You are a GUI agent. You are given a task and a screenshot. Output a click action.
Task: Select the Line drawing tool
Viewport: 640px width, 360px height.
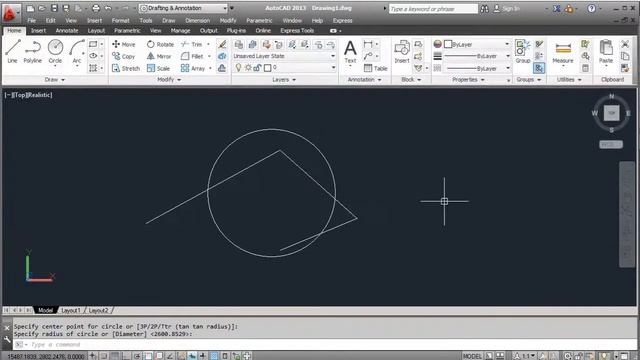coord(12,51)
